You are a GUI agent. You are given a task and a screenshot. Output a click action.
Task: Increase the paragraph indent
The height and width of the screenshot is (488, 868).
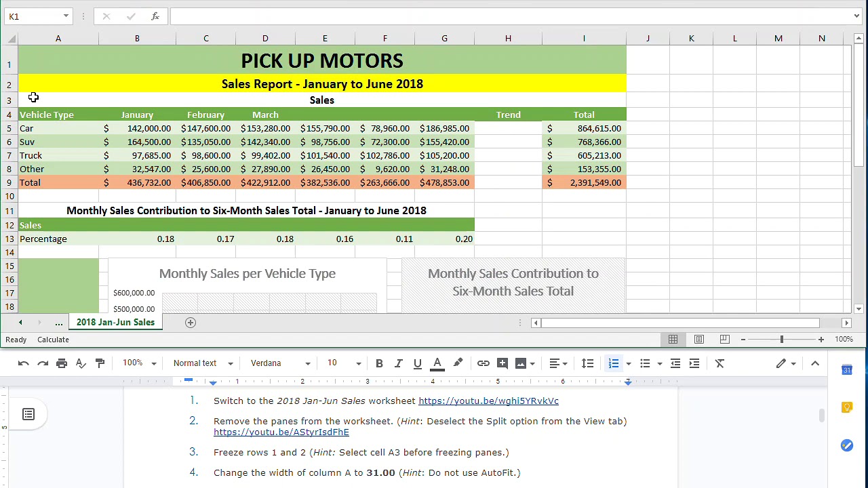click(694, 363)
